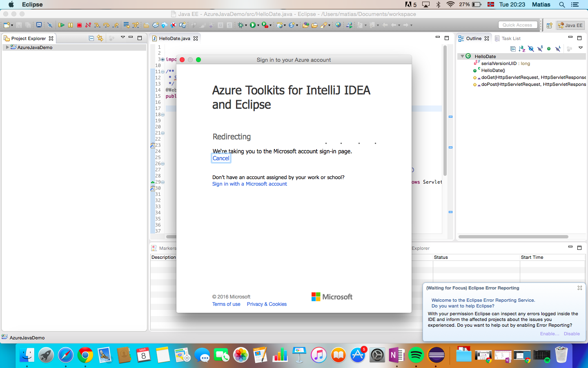
Task: Switch to the Task List tab
Action: tap(508, 38)
